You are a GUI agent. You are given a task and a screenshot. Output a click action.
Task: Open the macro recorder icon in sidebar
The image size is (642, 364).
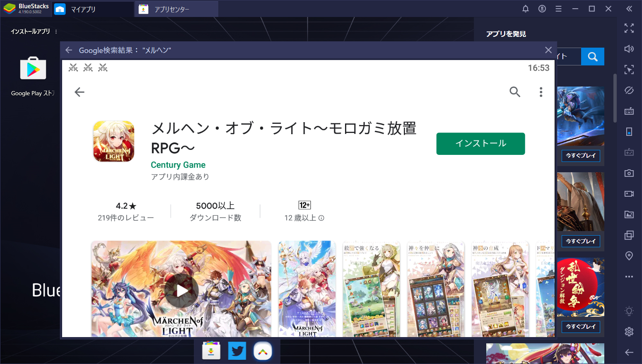(x=629, y=152)
